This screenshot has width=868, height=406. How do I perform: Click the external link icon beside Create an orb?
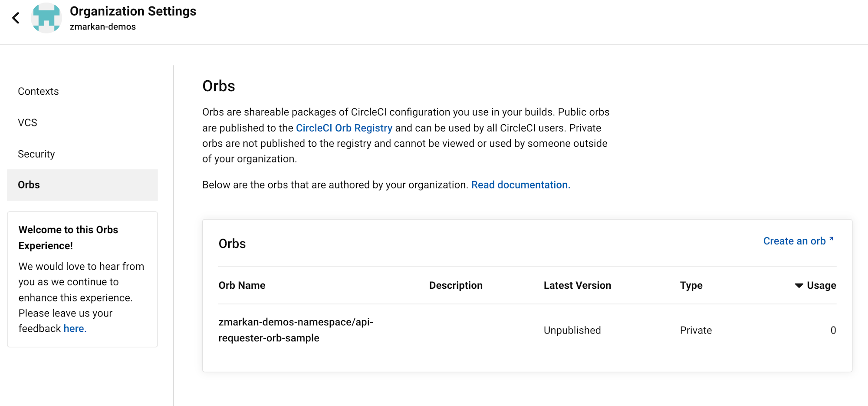831,239
